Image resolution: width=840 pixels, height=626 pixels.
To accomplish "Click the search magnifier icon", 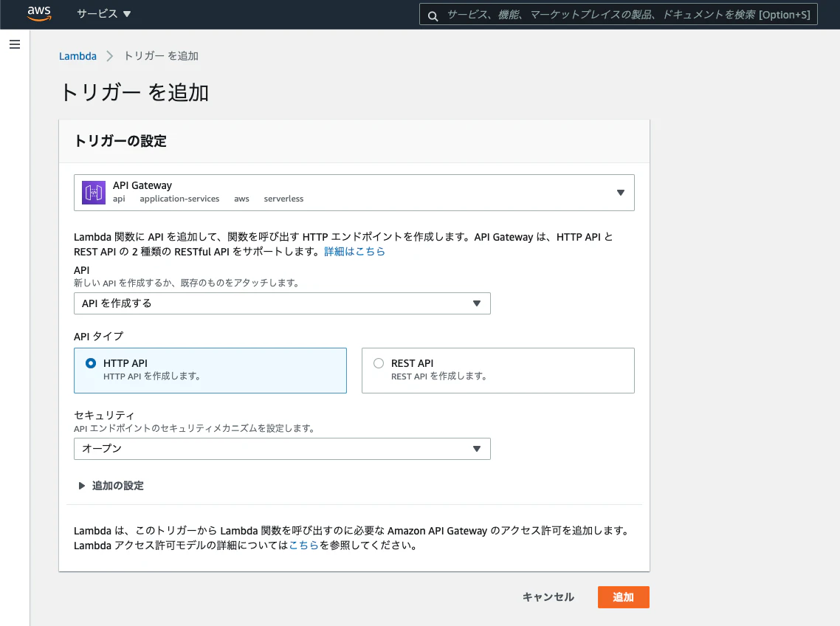I will pos(433,16).
